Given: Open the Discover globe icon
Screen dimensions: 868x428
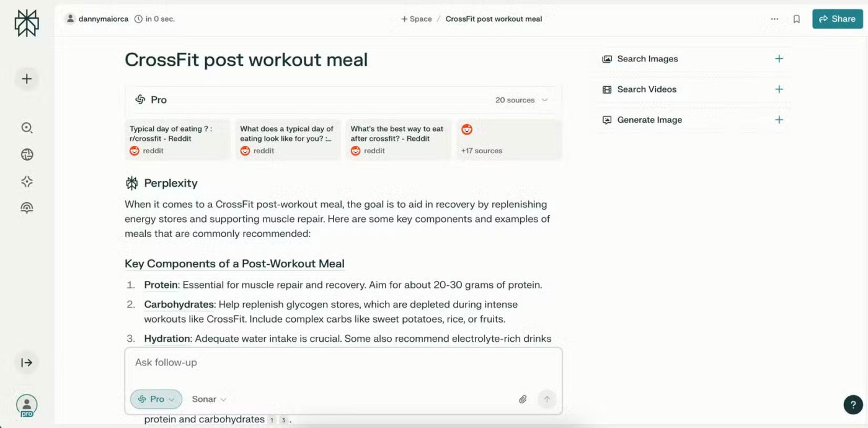Looking at the screenshot, I should pos(27,155).
